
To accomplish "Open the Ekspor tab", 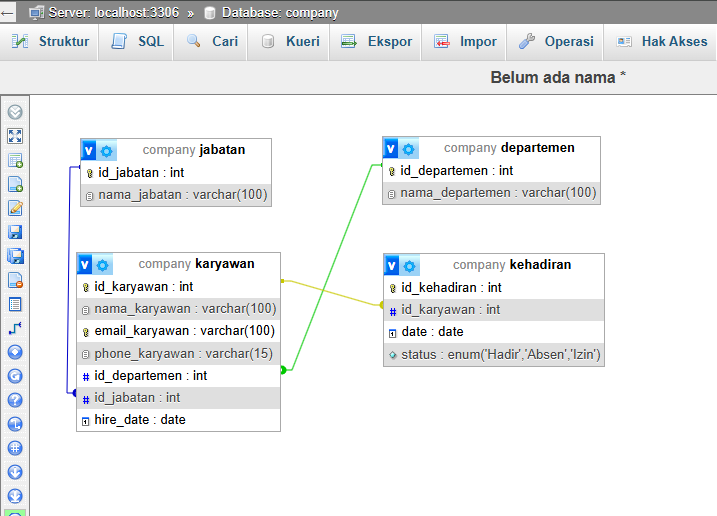I will (x=377, y=42).
